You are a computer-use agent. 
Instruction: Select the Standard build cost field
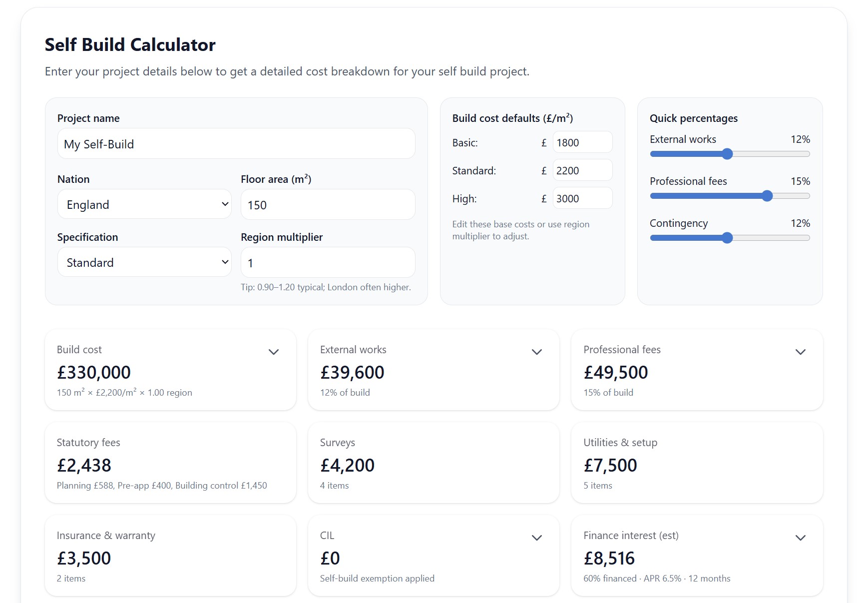(582, 170)
